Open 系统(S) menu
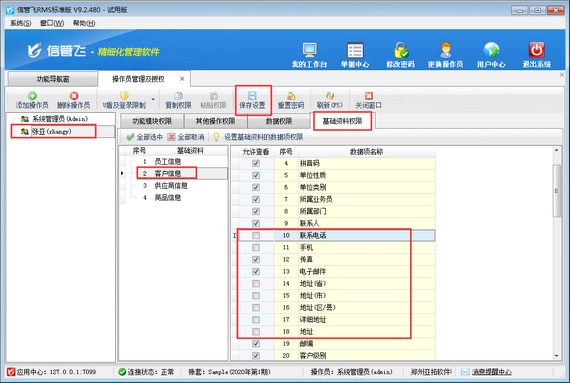The width and height of the screenshot is (570, 383). tap(20, 23)
